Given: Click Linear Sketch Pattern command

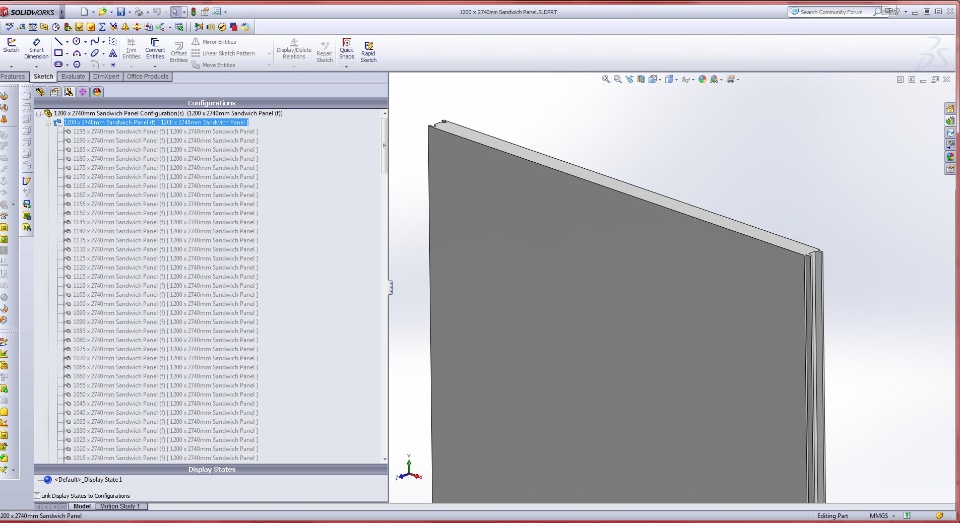Looking at the screenshot, I should (223, 53).
